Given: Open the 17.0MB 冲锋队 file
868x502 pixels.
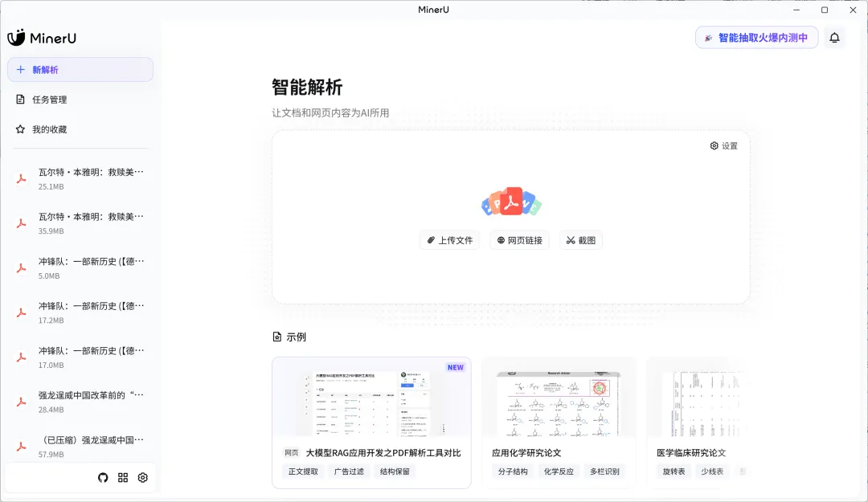Looking at the screenshot, I should tap(80, 357).
